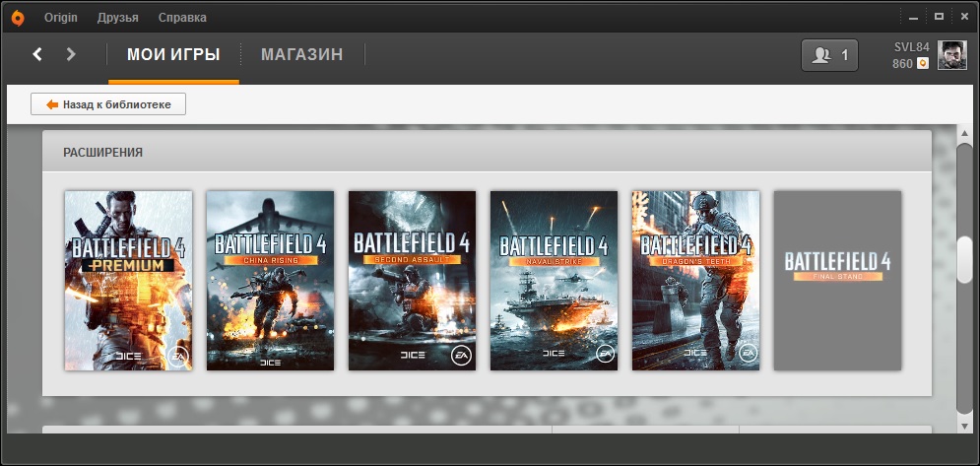Minimize the Origin window
The width and height of the screenshot is (980, 466).
[914, 18]
